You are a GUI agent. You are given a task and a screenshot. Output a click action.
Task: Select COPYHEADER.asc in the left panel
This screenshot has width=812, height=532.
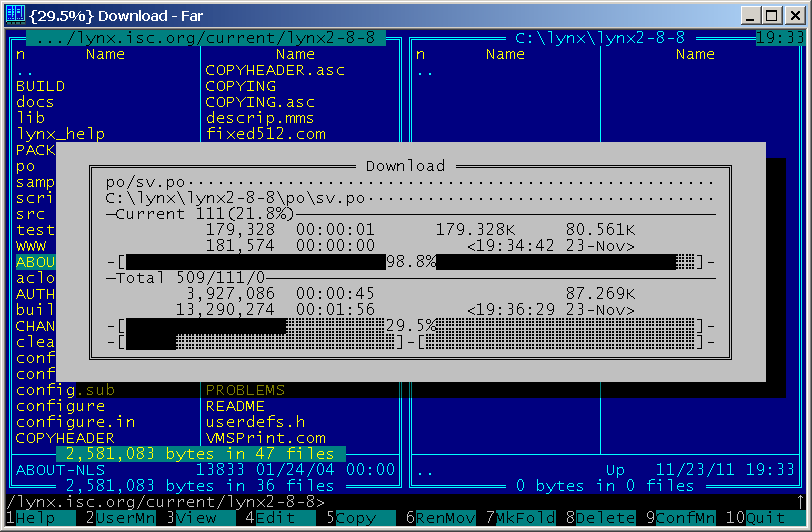[x=275, y=70]
